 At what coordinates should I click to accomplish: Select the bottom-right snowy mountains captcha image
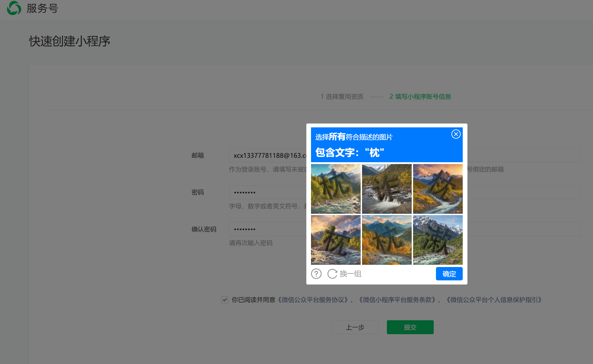438,240
